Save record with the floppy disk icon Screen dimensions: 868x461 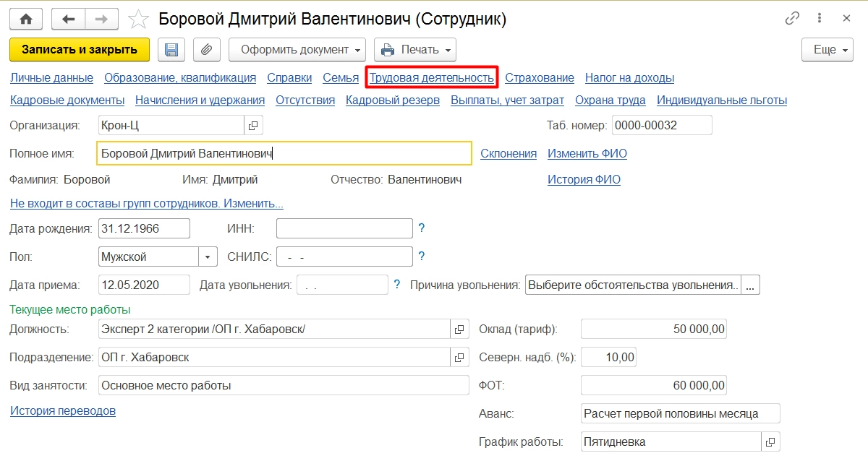click(171, 50)
